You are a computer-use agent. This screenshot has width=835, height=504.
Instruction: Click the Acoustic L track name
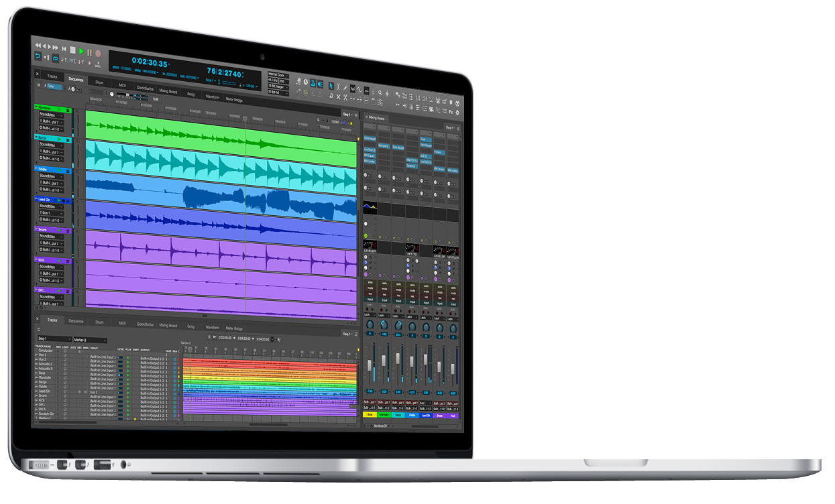click(x=46, y=363)
